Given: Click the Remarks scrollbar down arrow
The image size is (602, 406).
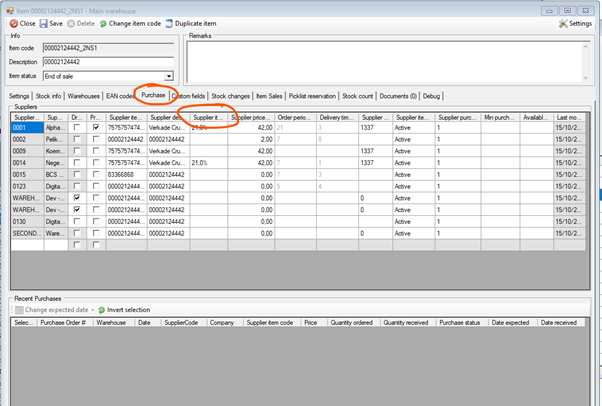Looking at the screenshot, I should [585, 78].
